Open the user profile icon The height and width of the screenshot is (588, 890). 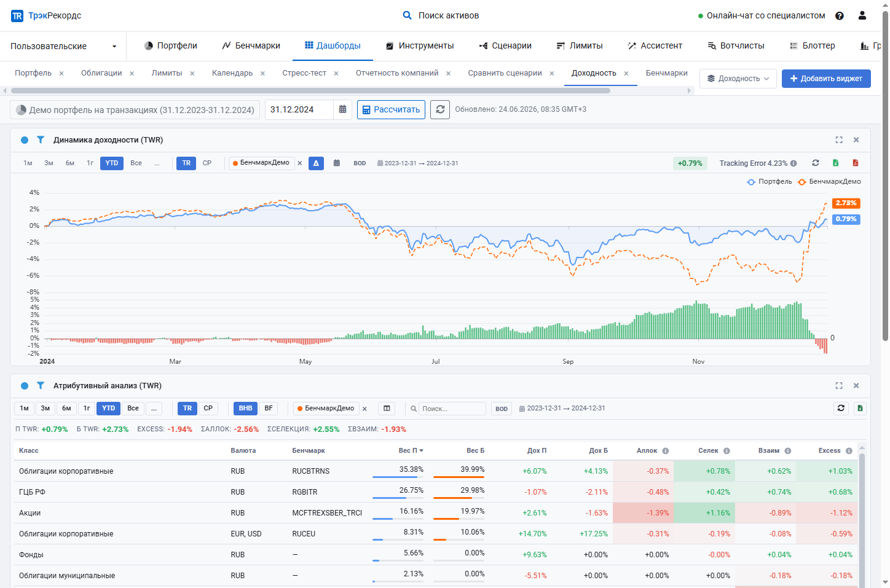[x=862, y=15]
